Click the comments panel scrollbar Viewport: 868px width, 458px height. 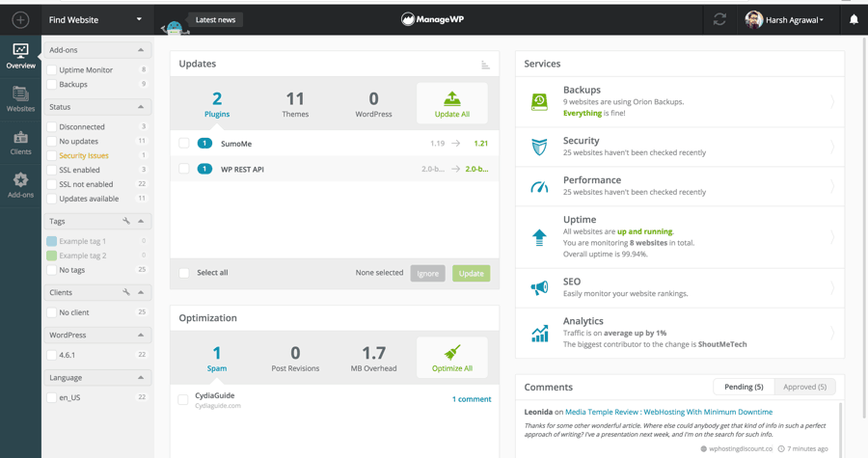(x=840, y=429)
